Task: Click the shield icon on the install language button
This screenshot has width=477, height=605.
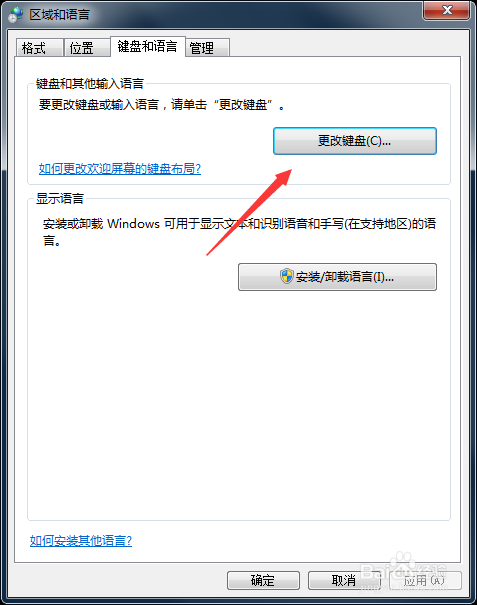Action: 286,276
